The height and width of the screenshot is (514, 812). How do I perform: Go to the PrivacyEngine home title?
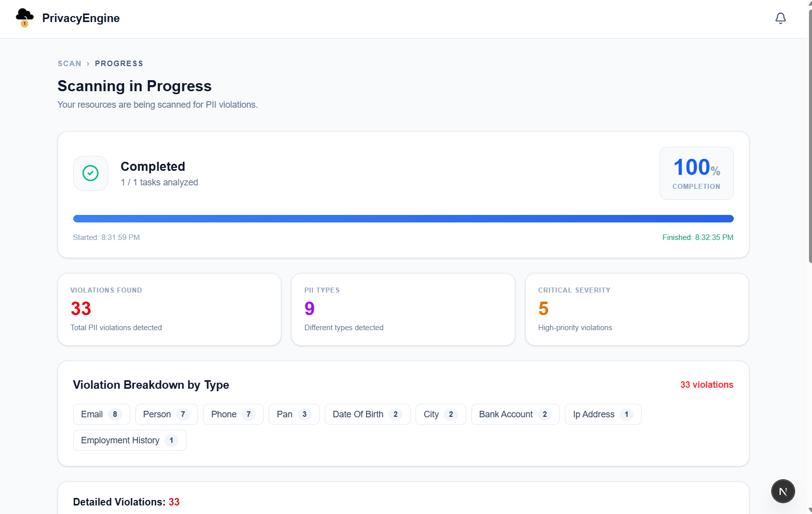81,18
